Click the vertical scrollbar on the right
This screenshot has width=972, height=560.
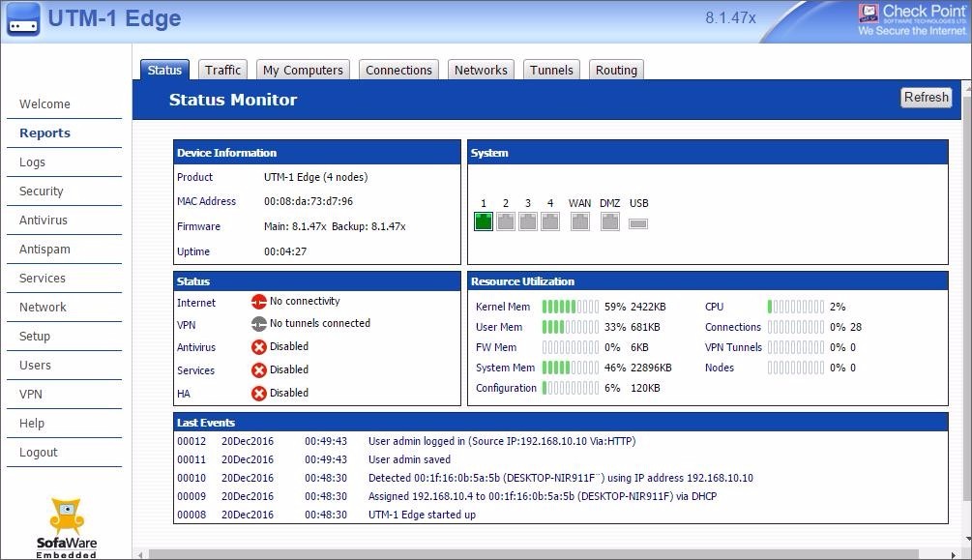pyautogui.click(x=967, y=298)
